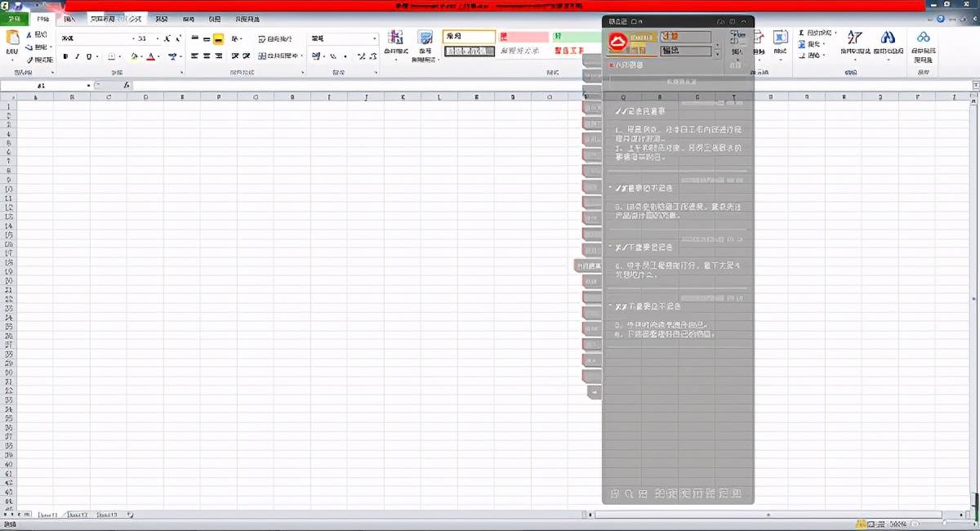The height and width of the screenshot is (531, 980).
Task: Click the Center alignment icon
Action: (207, 56)
